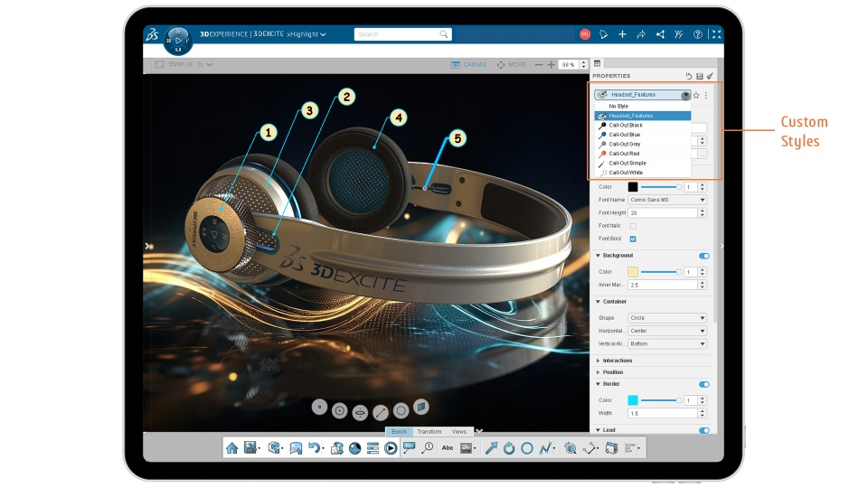Image resolution: width=868 pixels, height=488 pixels.
Task: Open the 35mm aspect ratio dropdown
Action: click(x=184, y=65)
